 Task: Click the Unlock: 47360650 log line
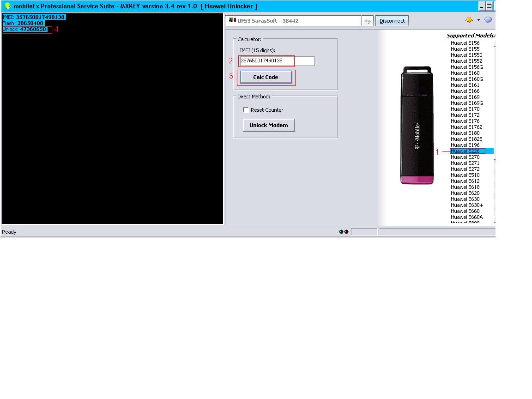[x=24, y=29]
